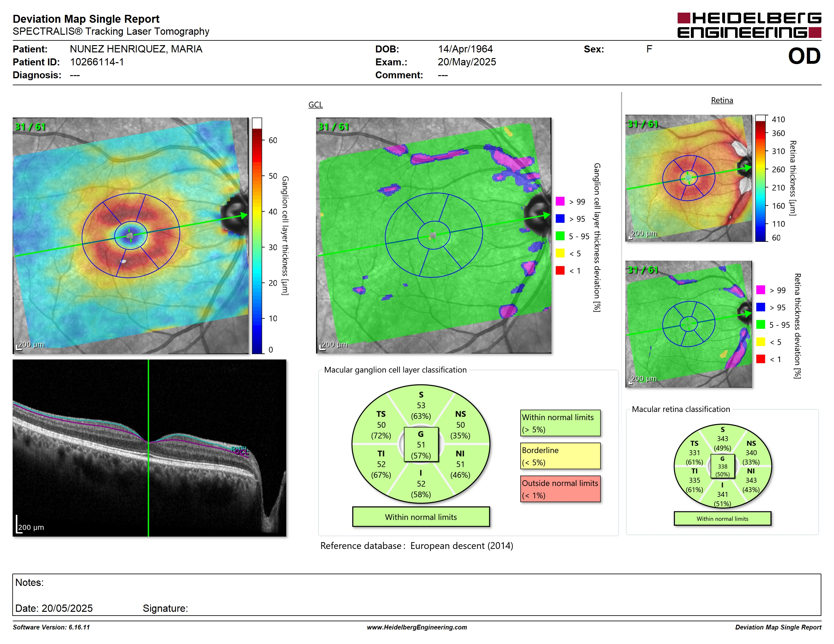834x644 pixels.
Task: Click blue '> 95' swatch in Retina deviation legend
Action: click(x=760, y=307)
